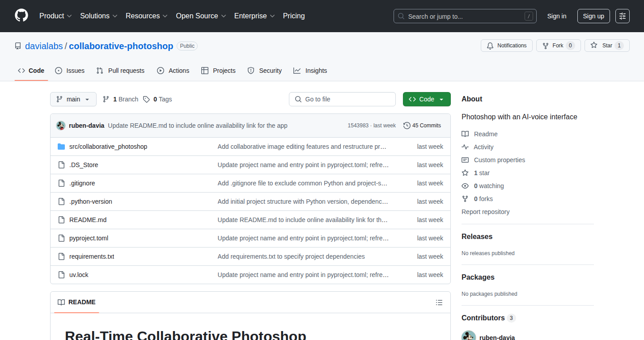Screen dimensions: 644x340
Task: Open the Pricing page
Action: 294,16
